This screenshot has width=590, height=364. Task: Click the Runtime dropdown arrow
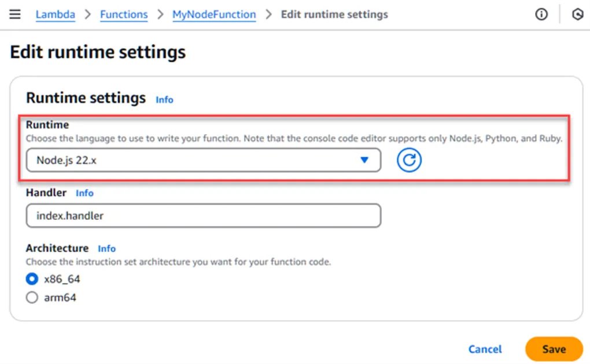pyautogui.click(x=364, y=161)
